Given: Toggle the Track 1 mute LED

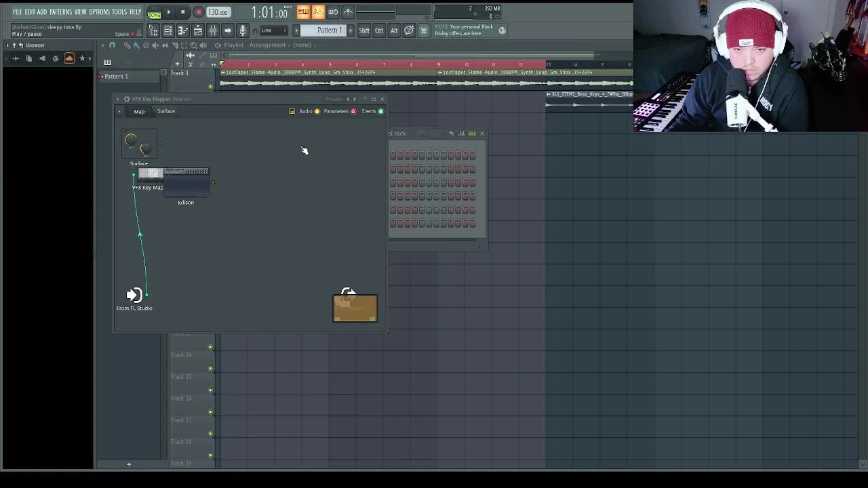Looking at the screenshot, I should [x=210, y=86].
